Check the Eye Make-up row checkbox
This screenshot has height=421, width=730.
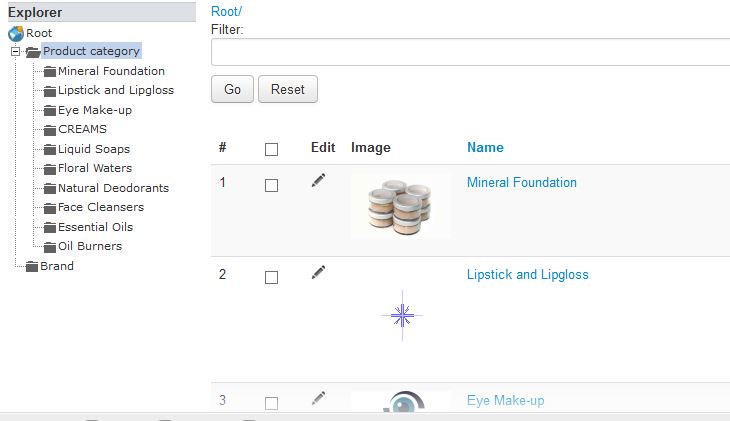click(x=271, y=403)
